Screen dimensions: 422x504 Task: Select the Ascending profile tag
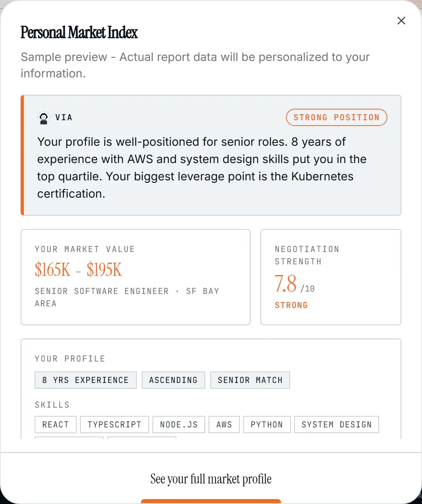coord(173,380)
